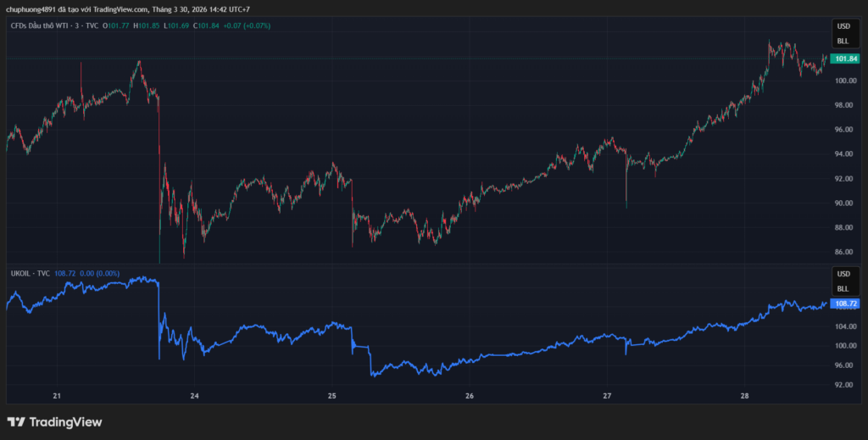Click the WTI close value C101.84

208,26
